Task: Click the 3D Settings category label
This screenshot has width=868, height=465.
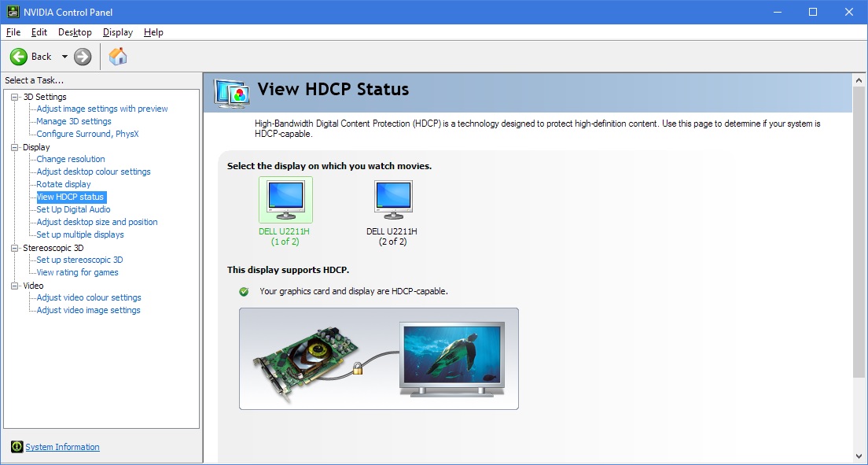Action: 45,97
